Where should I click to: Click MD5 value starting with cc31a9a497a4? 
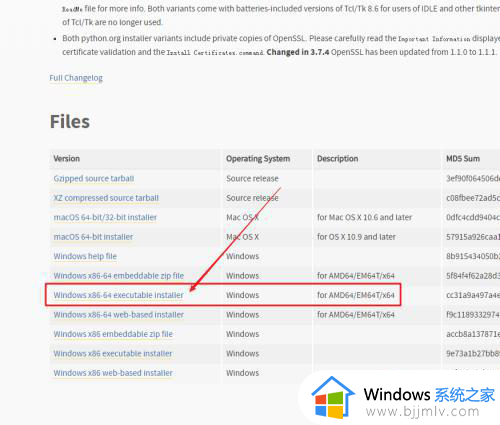(473, 295)
